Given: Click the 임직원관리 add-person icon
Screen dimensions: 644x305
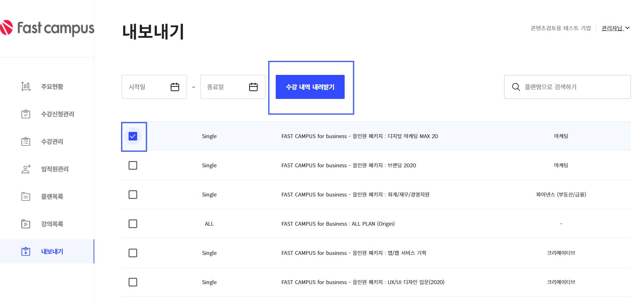Looking at the screenshot, I should tap(26, 169).
